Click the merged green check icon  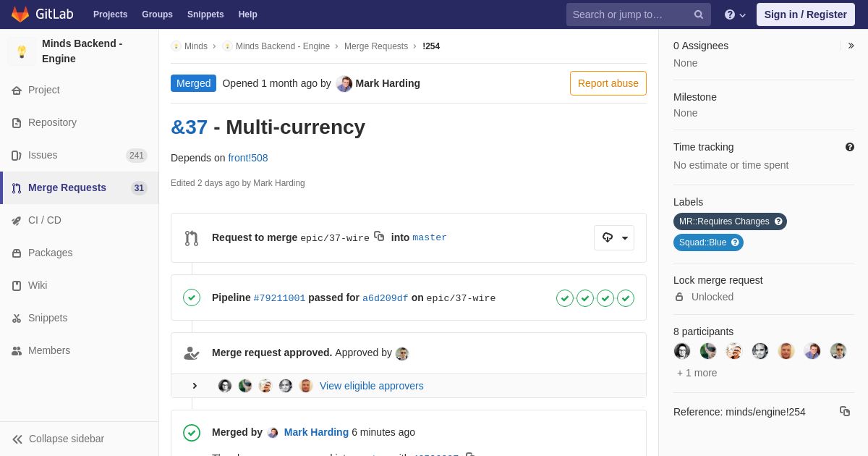coord(192,433)
